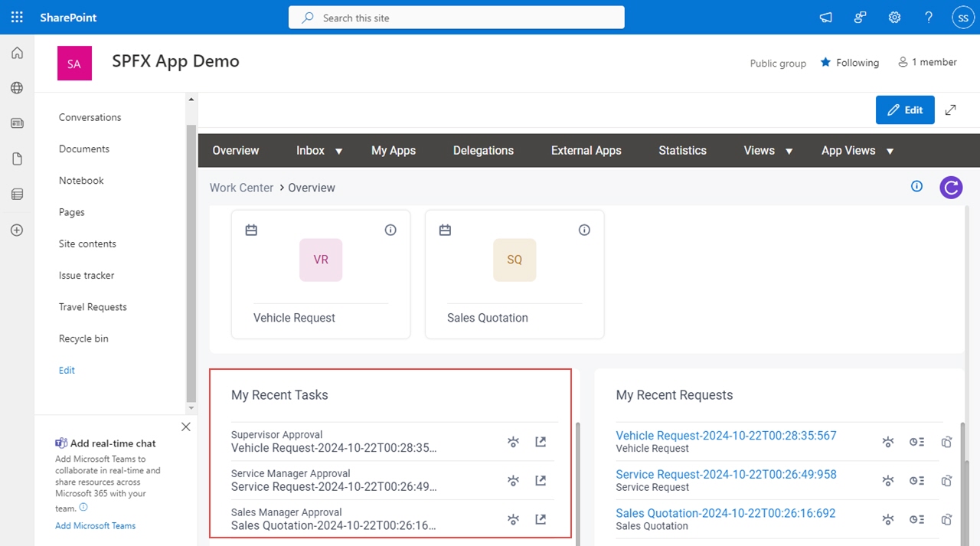Open the globe My sites icon

pos(17,88)
